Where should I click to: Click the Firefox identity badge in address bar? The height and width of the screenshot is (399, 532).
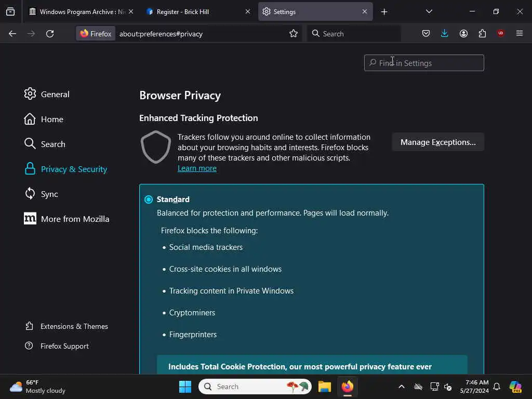coord(96,34)
